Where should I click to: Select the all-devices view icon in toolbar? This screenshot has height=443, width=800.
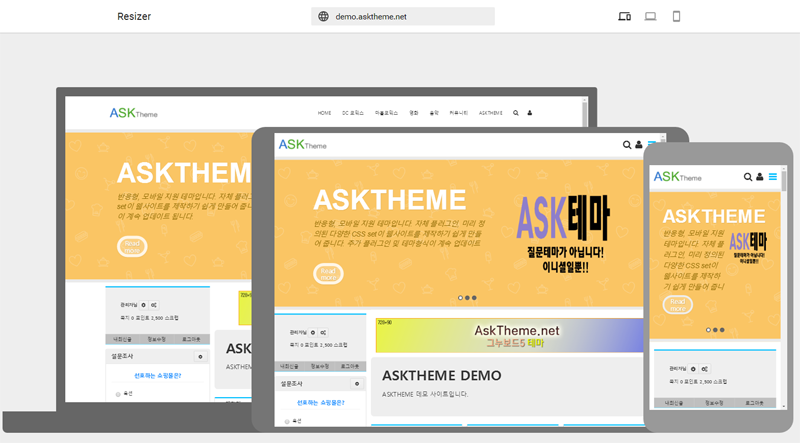pos(625,16)
